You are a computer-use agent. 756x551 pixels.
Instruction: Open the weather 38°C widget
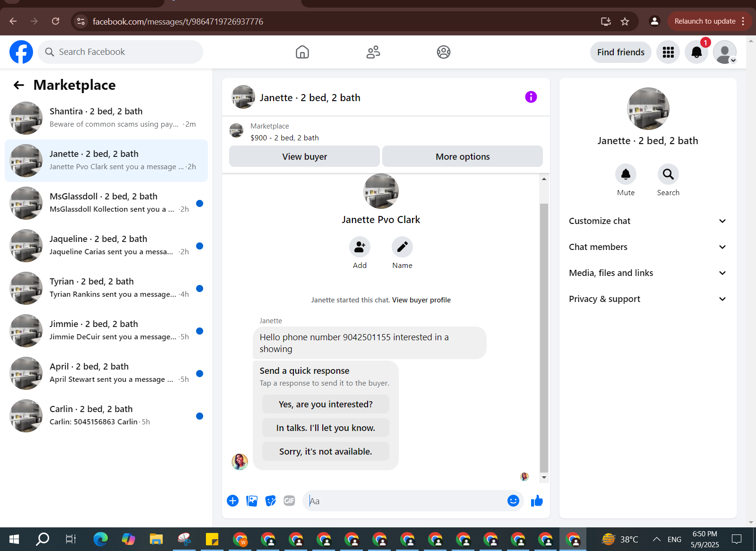[x=619, y=539]
